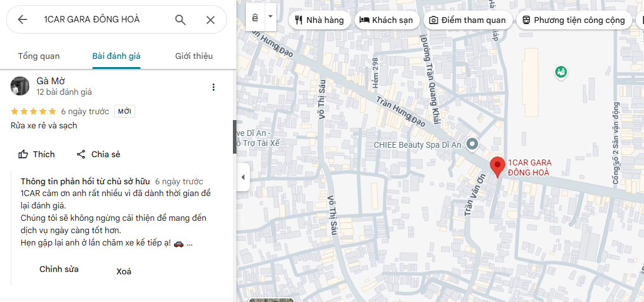
Task: Open three-dot menu on Gà Mờ review
Action: point(213,87)
